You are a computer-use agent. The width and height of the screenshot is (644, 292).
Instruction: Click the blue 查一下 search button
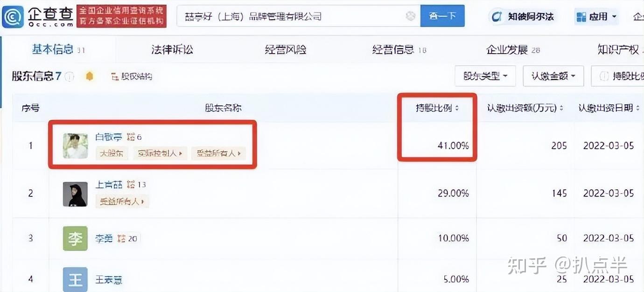tap(442, 16)
